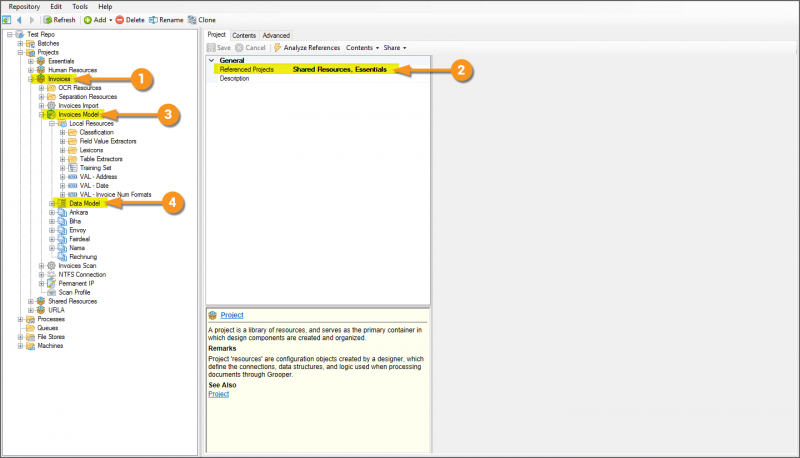Select the Invoices project in tree
The image size is (800, 458).
(x=59, y=79)
